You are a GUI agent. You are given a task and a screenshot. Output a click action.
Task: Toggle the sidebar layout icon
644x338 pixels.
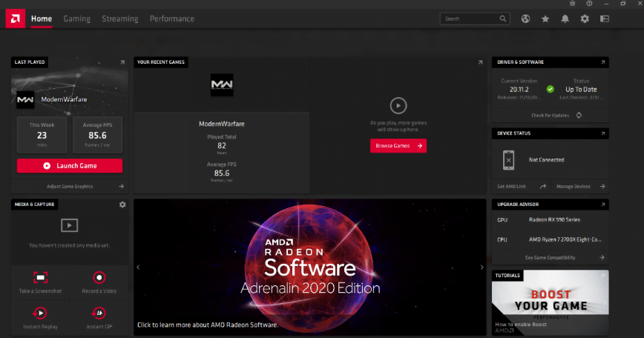605,19
